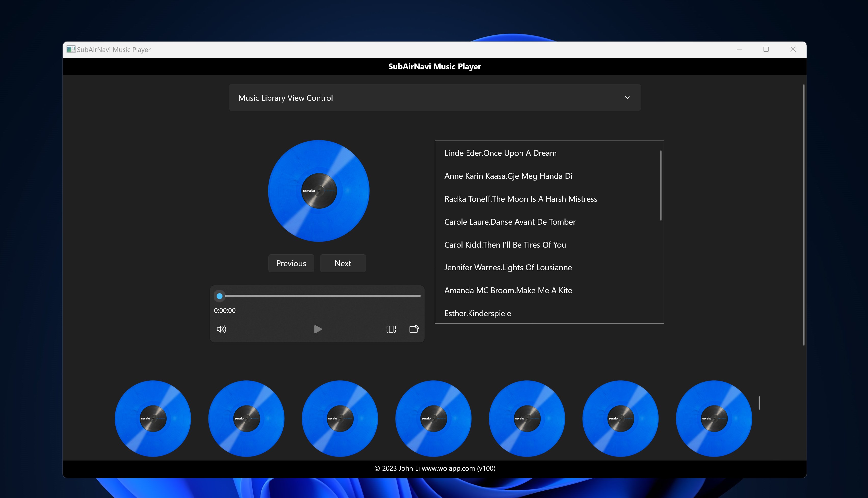Screen dimensions: 868x498
Task: Play Carole Laure.Danse Avant De Tomber
Action: [509, 222]
